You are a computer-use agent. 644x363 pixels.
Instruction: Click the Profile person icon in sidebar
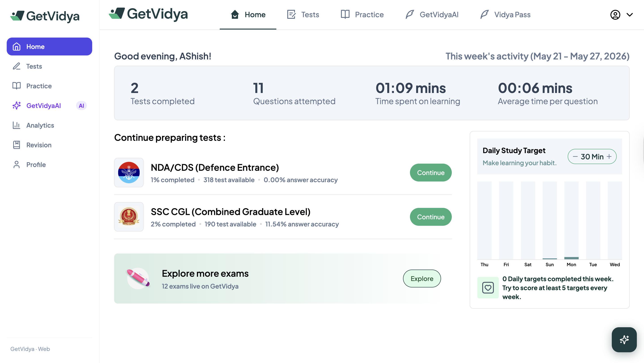[x=17, y=165]
